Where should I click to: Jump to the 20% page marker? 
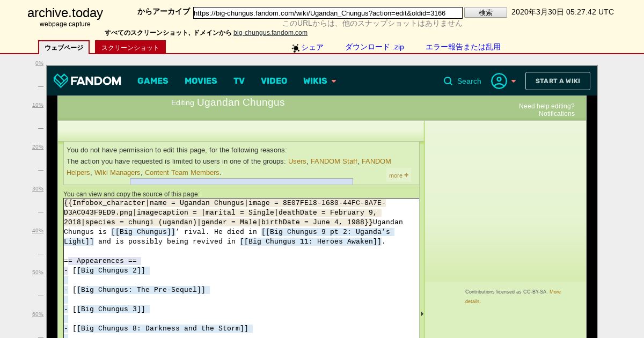[38, 147]
